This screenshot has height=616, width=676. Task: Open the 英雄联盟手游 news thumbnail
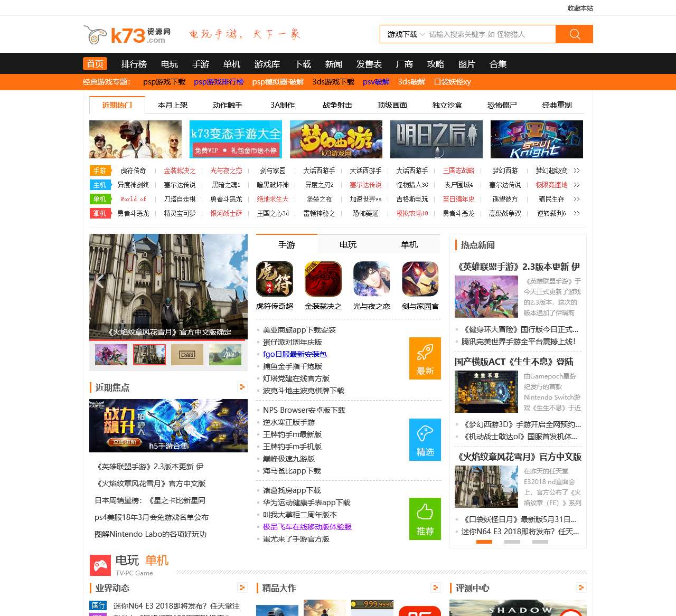[486, 297]
